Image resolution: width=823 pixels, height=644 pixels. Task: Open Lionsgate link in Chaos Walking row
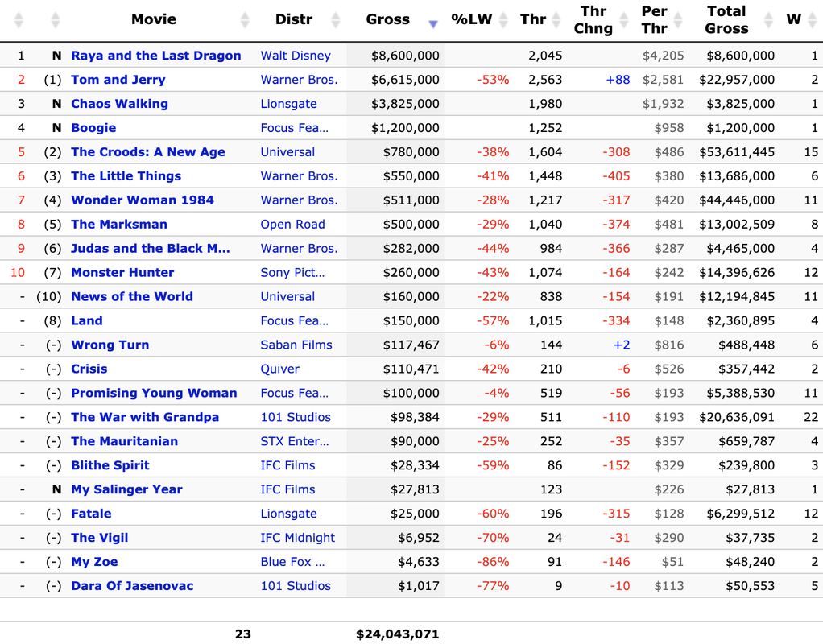point(288,104)
